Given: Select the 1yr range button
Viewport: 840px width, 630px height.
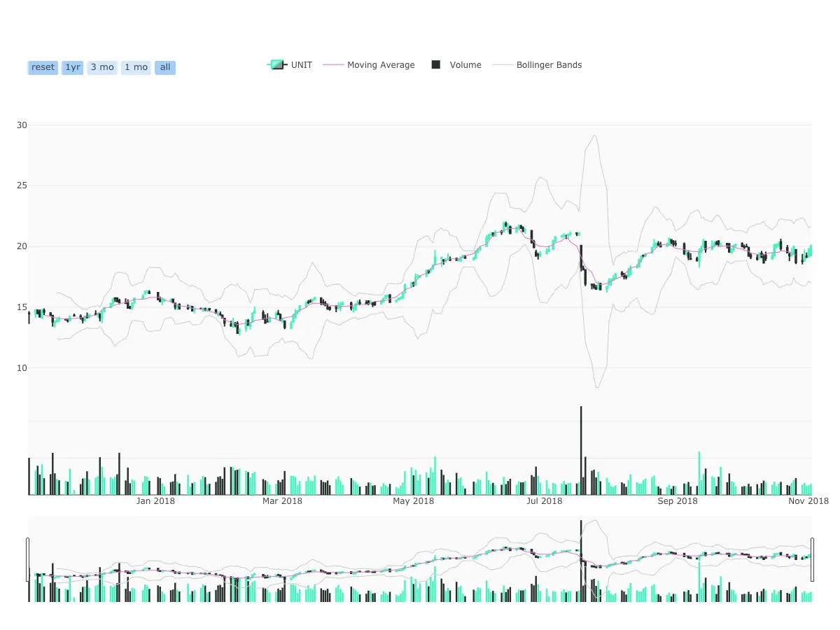Looking at the screenshot, I should [x=73, y=67].
